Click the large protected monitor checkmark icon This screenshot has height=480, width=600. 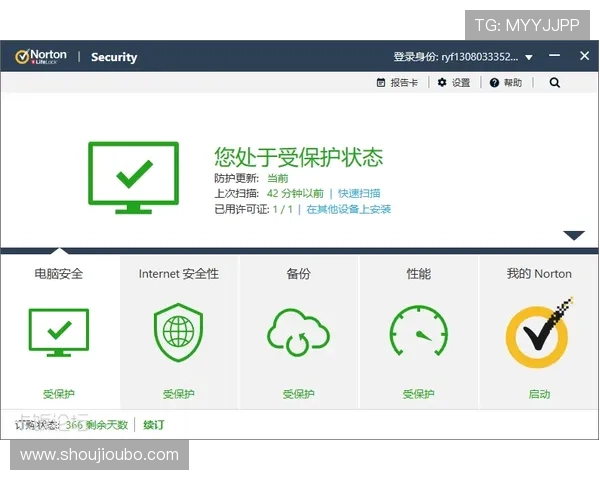tap(134, 178)
